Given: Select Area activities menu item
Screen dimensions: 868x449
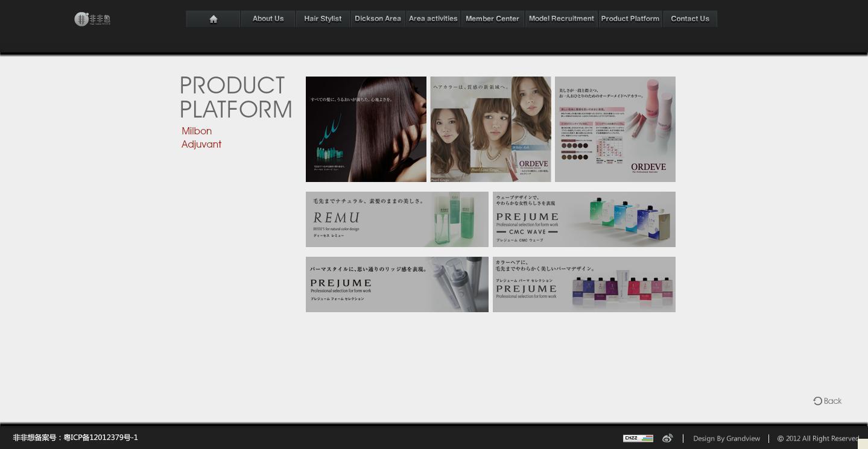Looking at the screenshot, I should (433, 19).
